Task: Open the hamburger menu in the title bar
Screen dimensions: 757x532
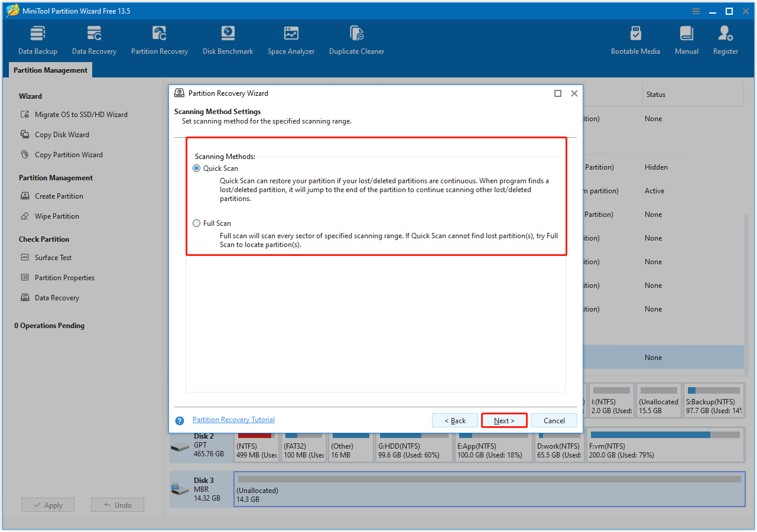Action: tap(696, 11)
